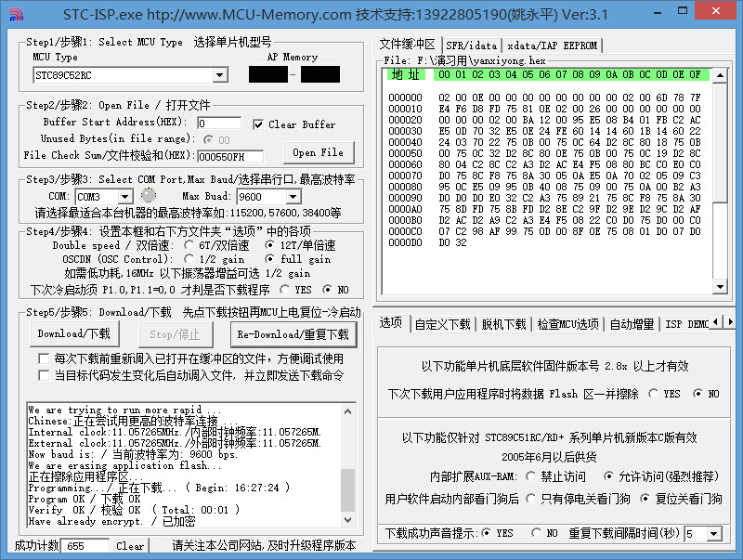Select NO for download success sound
Screen dimensions: 743x560
click(x=537, y=533)
